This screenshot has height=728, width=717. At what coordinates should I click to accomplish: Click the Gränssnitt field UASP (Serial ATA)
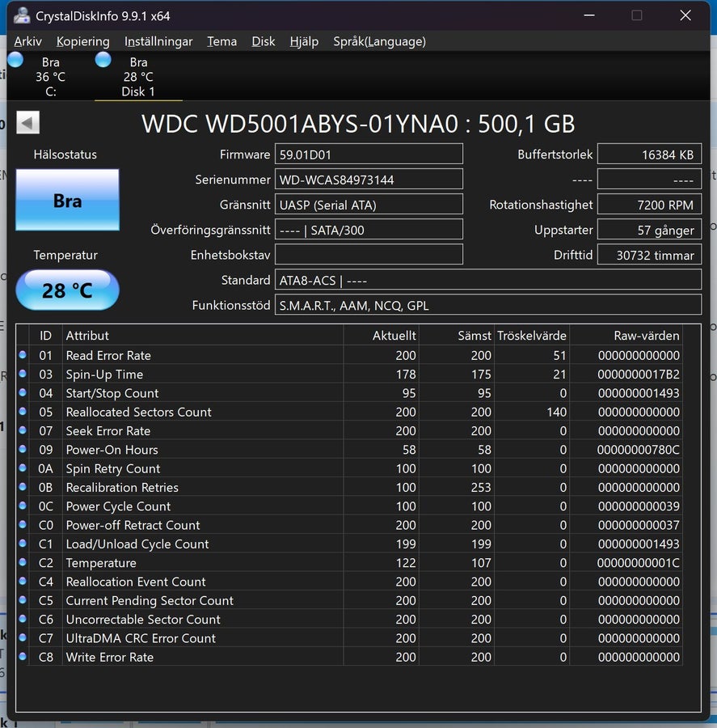coord(369,205)
